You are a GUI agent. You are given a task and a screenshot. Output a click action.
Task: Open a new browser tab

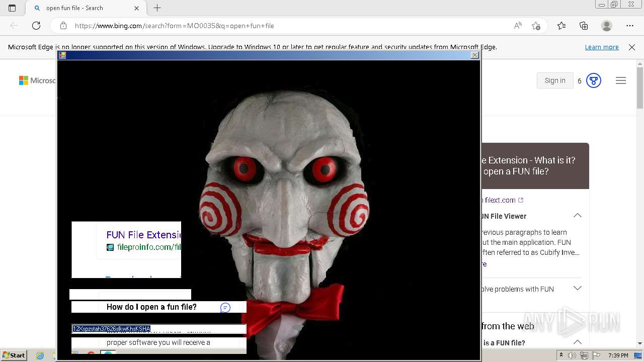tap(157, 8)
